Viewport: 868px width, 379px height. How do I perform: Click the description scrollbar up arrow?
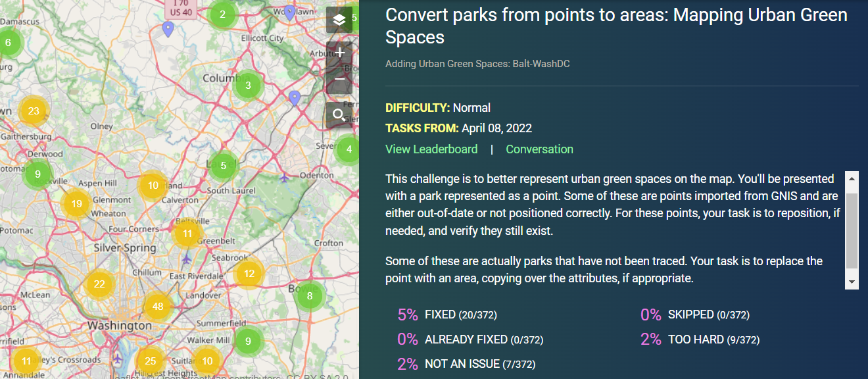click(852, 178)
